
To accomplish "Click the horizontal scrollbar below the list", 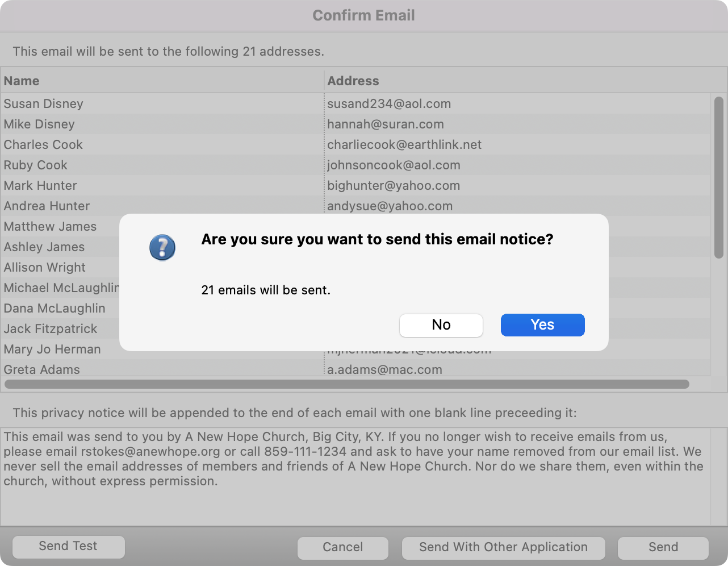I will tap(346, 384).
